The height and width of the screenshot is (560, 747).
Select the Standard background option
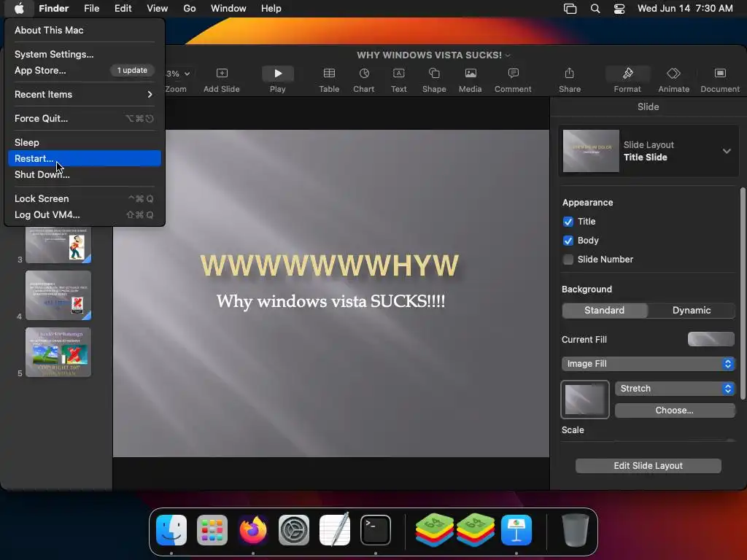(605, 311)
